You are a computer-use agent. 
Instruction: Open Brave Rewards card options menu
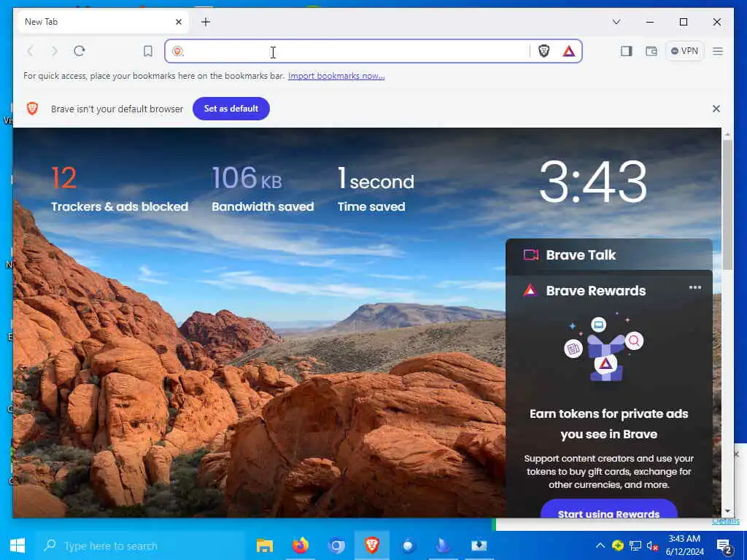(x=695, y=287)
